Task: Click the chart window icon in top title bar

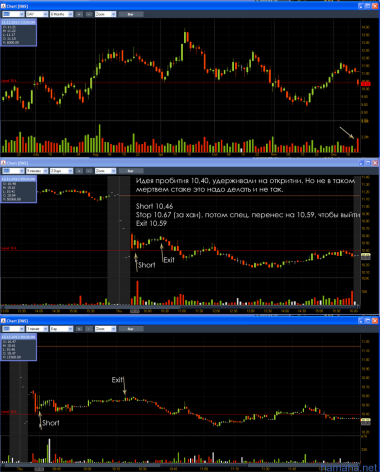Action: click(3, 6)
